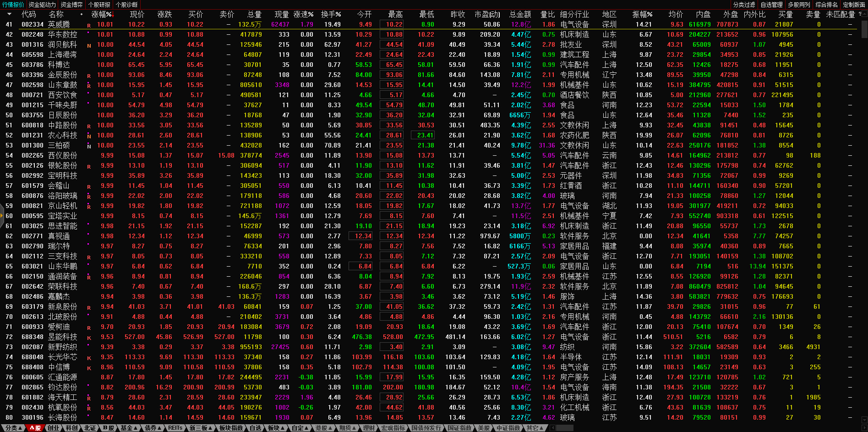Open the 新三板 tab dropdown

point(201,428)
